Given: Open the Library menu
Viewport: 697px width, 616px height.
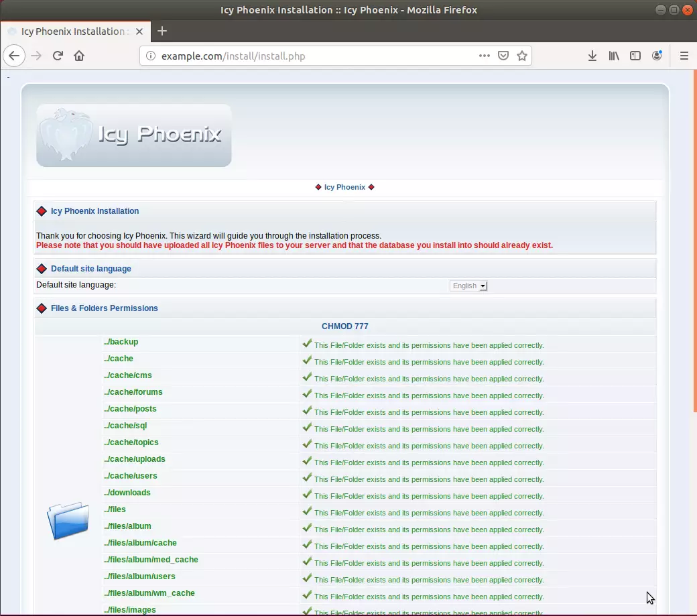Looking at the screenshot, I should pyautogui.click(x=614, y=56).
